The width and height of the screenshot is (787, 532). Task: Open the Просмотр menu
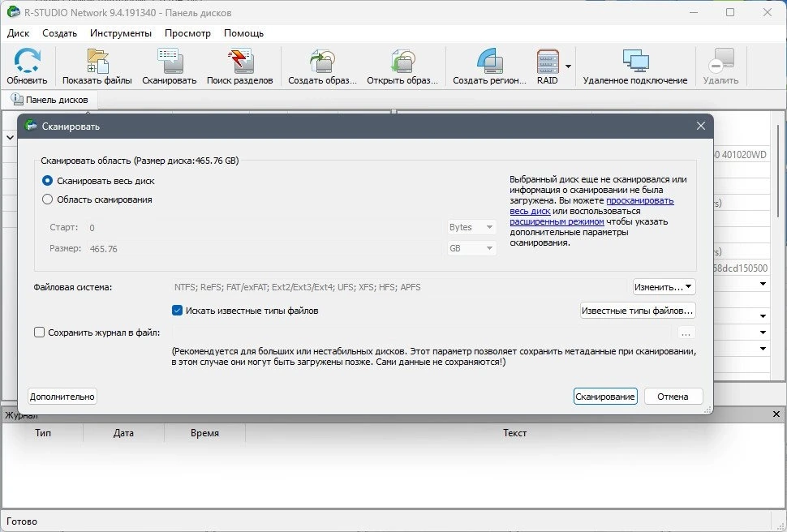coord(187,33)
